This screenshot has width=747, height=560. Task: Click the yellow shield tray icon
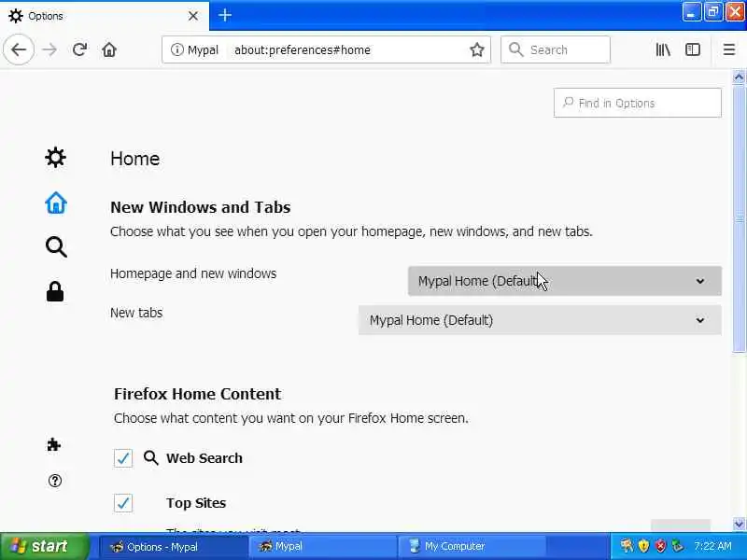pyautogui.click(x=643, y=546)
